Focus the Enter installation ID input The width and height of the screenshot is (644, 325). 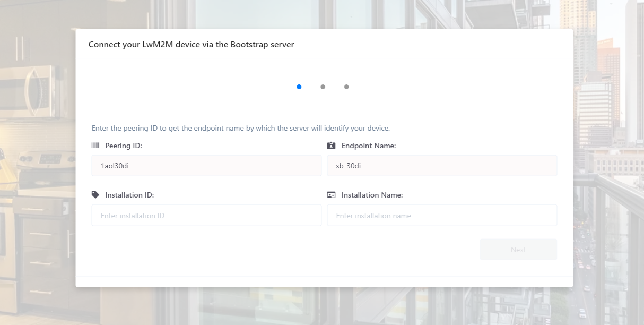[x=206, y=216]
